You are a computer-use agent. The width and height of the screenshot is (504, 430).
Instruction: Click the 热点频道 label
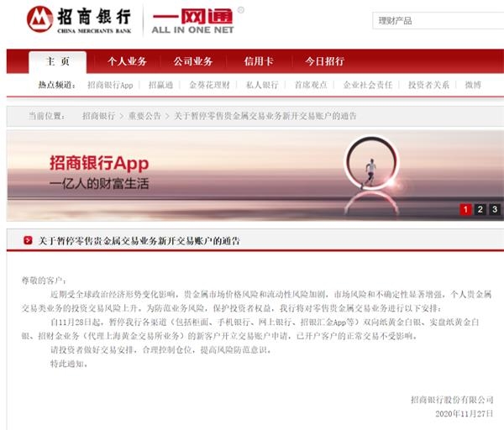pyautogui.click(x=57, y=85)
